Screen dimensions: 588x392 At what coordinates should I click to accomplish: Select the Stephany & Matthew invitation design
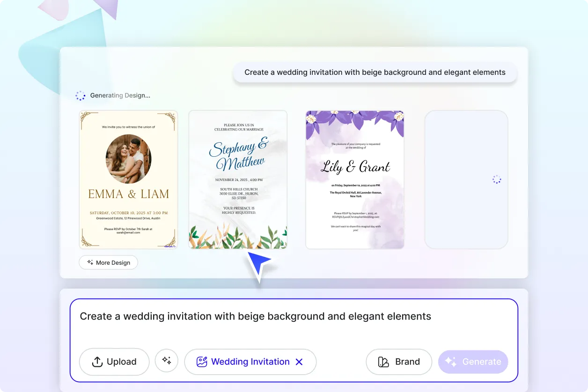tap(238, 180)
